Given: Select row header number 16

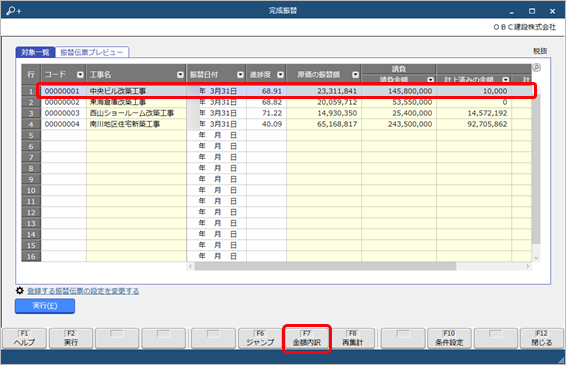Looking at the screenshot, I should tap(31, 256).
